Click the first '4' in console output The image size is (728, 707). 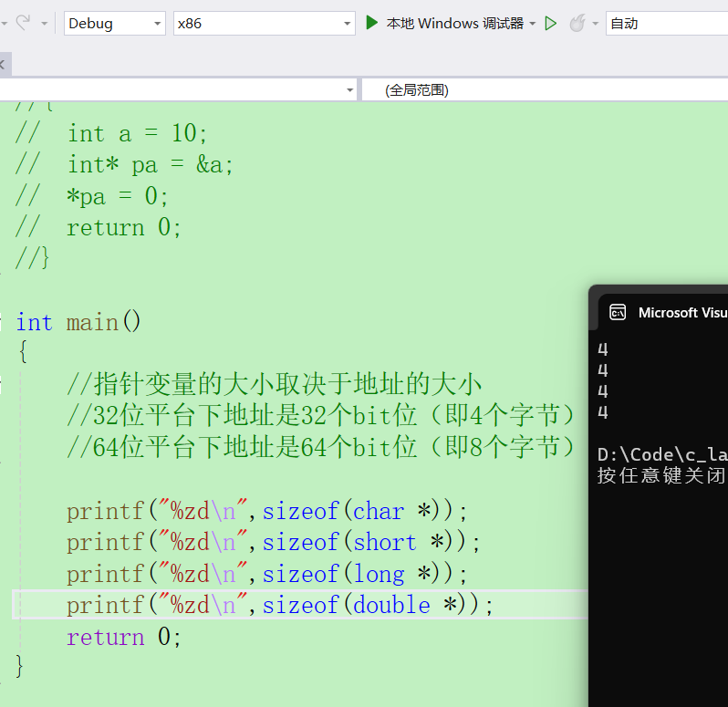[603, 349]
